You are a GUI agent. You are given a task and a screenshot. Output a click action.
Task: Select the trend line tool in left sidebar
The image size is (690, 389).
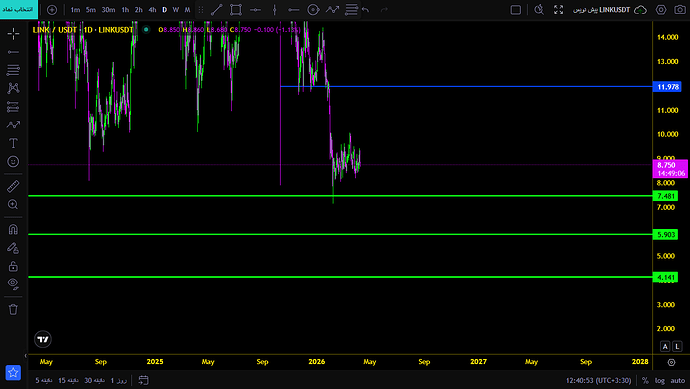13,52
